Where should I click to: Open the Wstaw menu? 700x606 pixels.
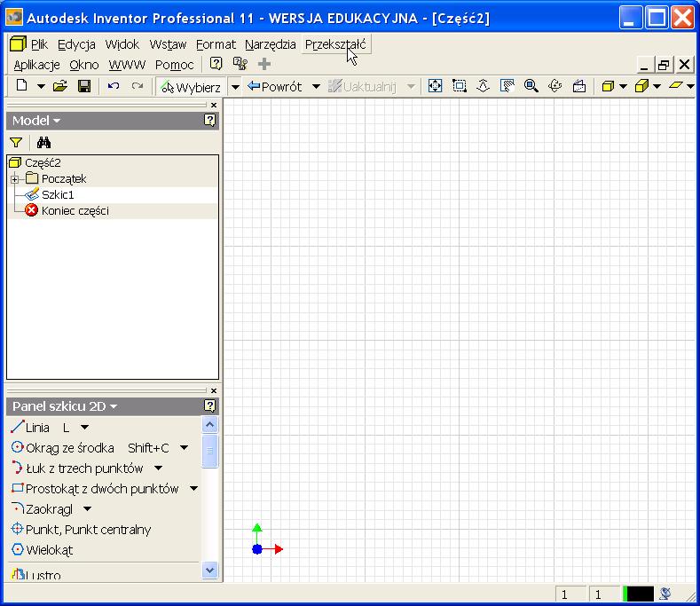(168, 44)
